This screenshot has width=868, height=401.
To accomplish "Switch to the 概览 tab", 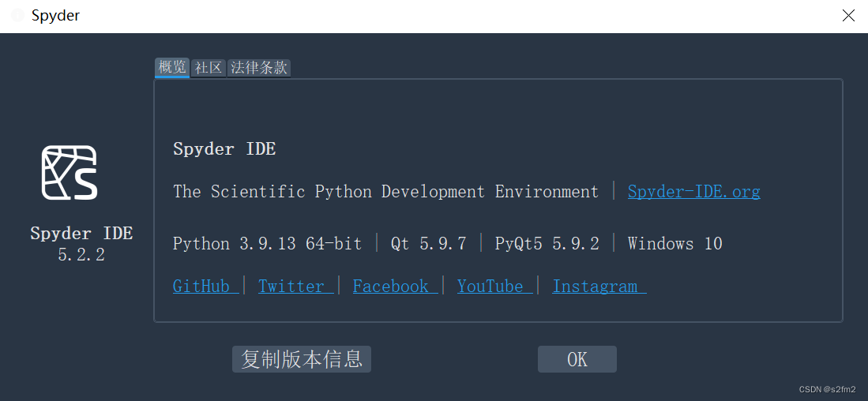I will [172, 68].
